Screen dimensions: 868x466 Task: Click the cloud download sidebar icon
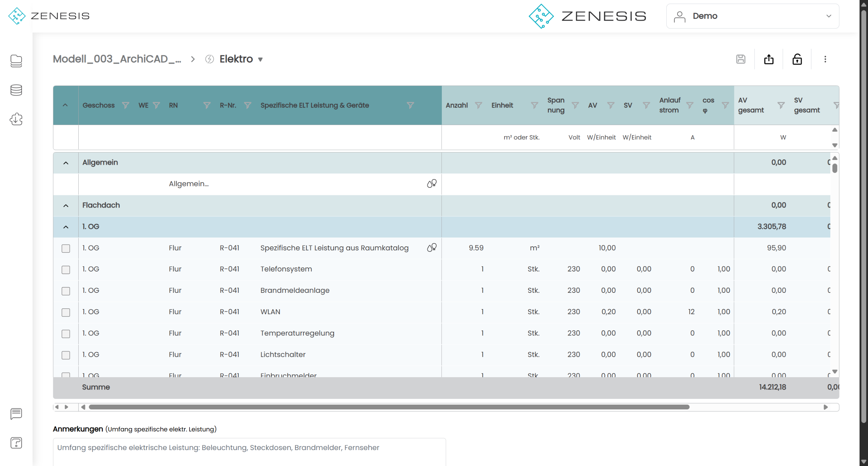click(x=16, y=119)
